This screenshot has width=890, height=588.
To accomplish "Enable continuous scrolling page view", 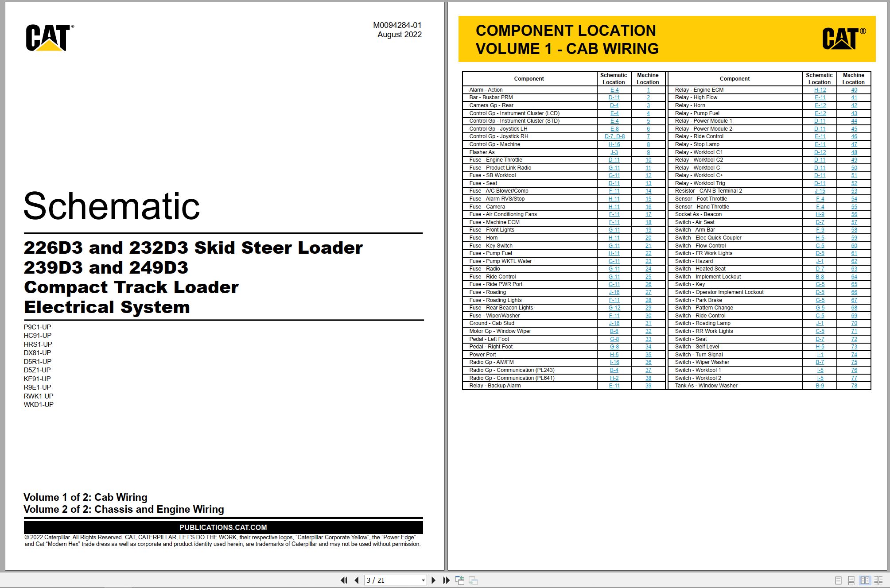I will click(851, 580).
